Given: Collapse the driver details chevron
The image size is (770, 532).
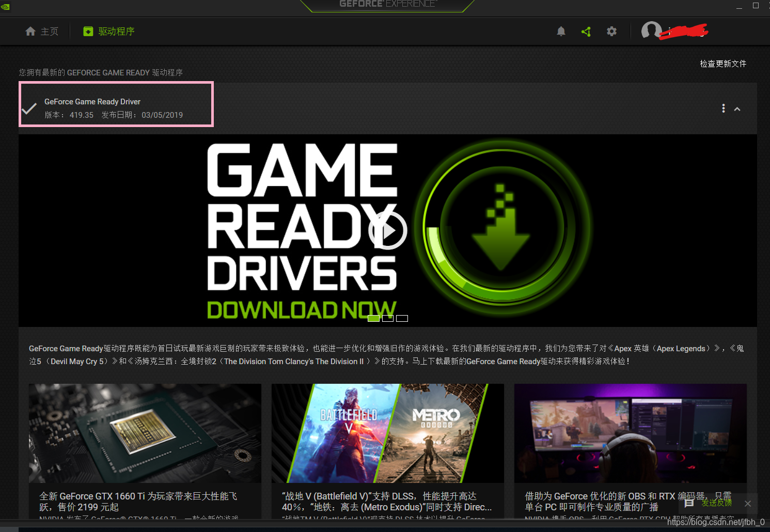Looking at the screenshot, I should tap(737, 109).
